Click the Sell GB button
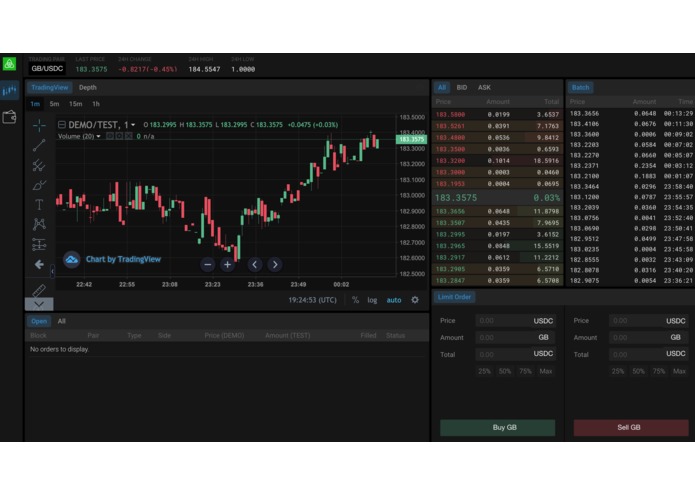 631,428
